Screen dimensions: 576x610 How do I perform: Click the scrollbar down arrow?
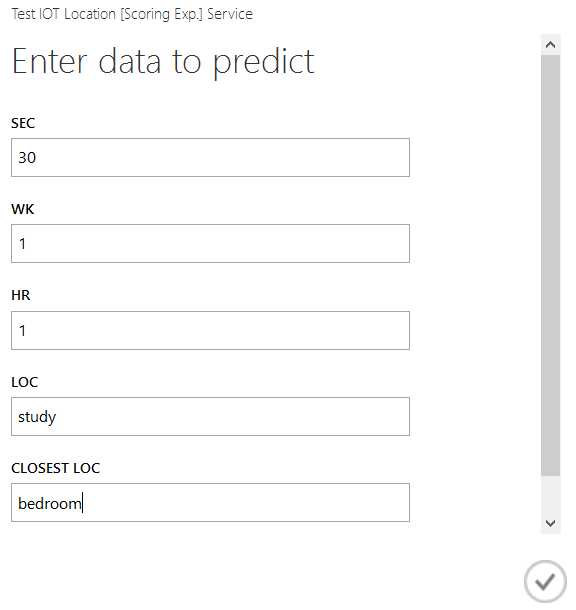(x=550, y=523)
